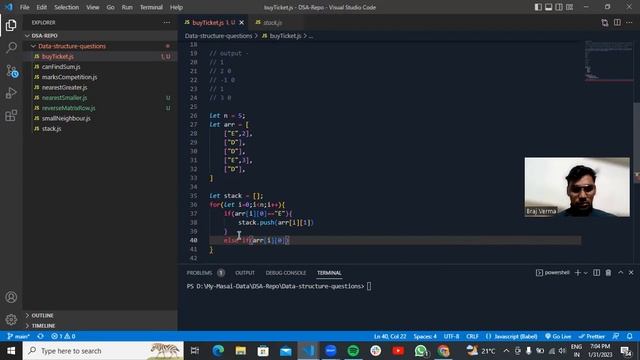640x360 pixels.
Task: Open customize layout options
Action: [569, 7]
